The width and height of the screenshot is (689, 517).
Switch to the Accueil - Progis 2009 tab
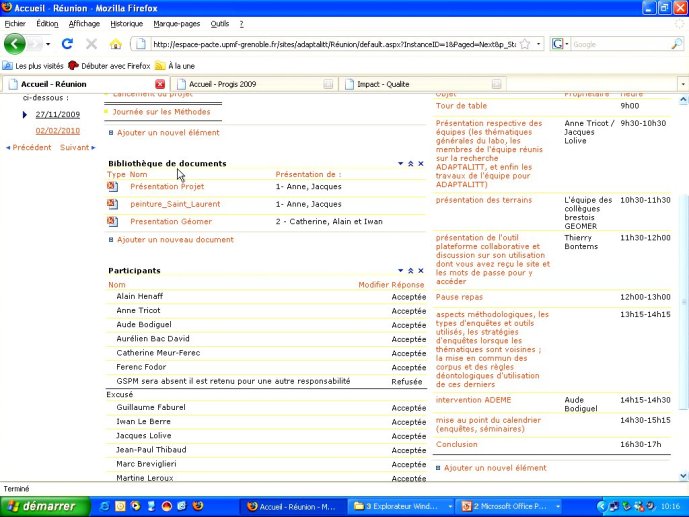coord(253,84)
